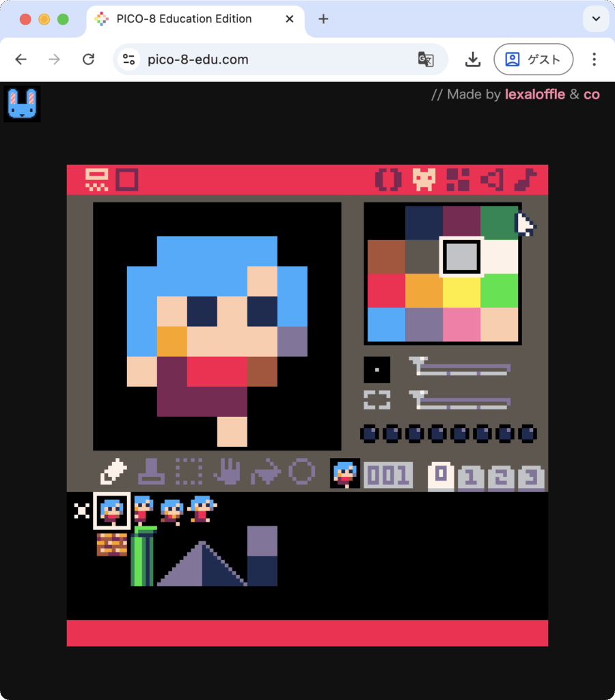This screenshot has width=615, height=700.
Task: Switch to sprite sheet tab 3
Action: [x=530, y=476]
